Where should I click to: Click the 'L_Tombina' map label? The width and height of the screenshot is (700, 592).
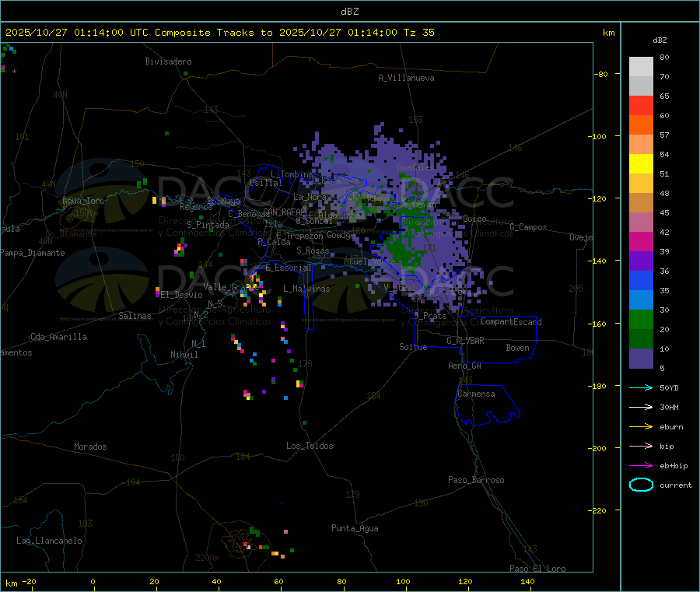(x=292, y=174)
